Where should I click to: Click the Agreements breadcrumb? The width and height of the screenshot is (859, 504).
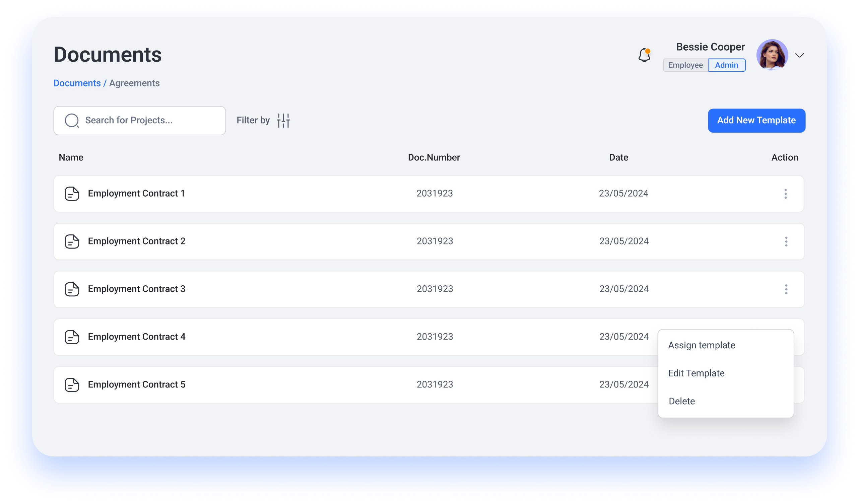click(x=134, y=83)
